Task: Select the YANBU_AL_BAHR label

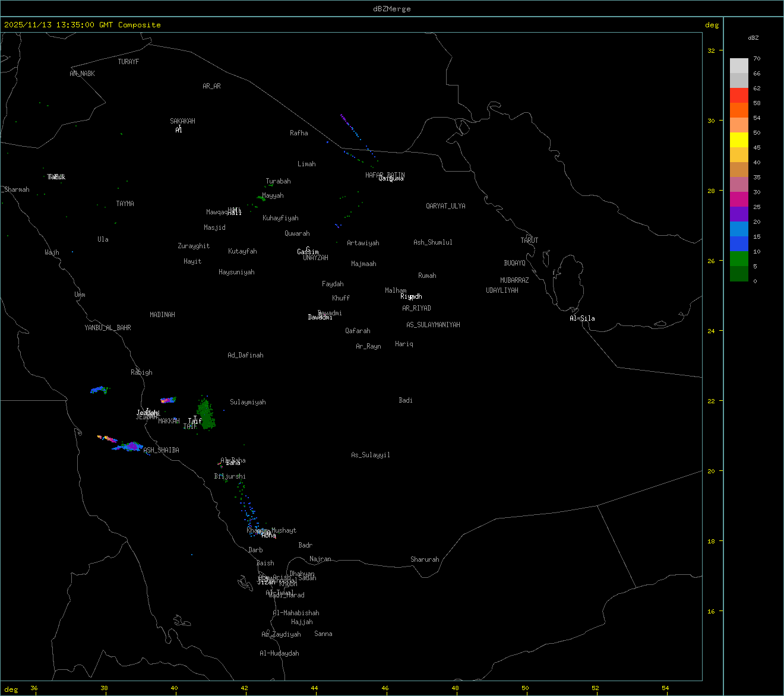Action: point(108,328)
